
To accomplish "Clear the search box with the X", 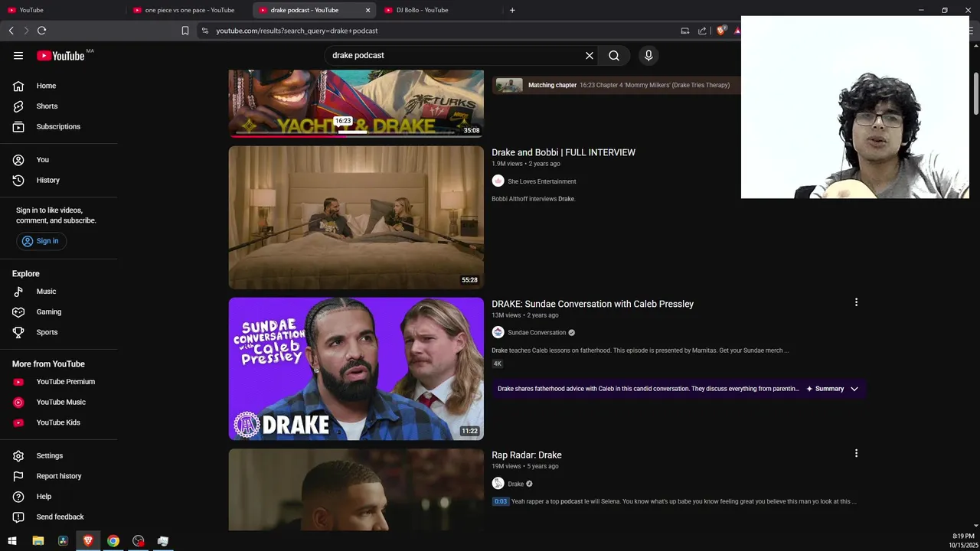I will (x=590, y=55).
